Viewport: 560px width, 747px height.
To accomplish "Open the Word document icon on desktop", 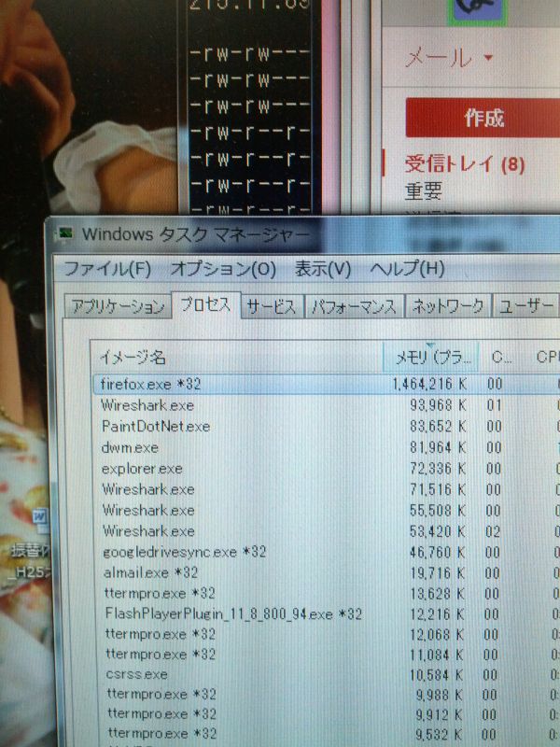I will [x=40, y=519].
